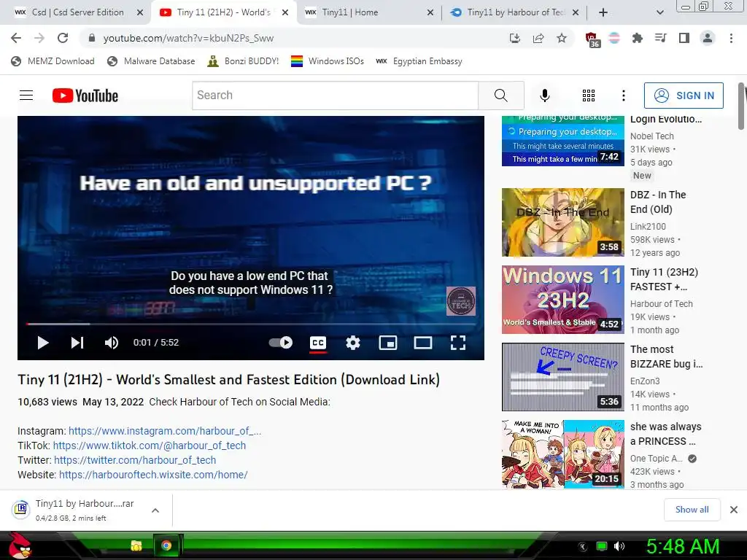Seek in the video progress bar
This screenshot has width=747, height=560.
tap(251, 324)
